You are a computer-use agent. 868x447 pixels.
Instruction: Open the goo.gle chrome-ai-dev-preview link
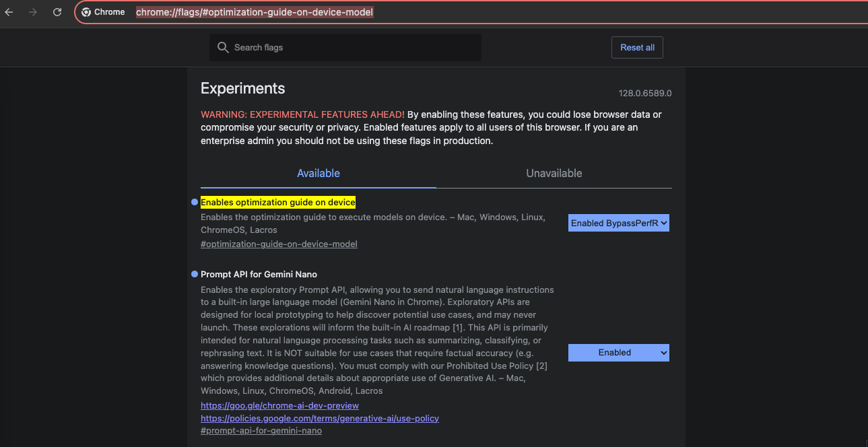point(279,405)
